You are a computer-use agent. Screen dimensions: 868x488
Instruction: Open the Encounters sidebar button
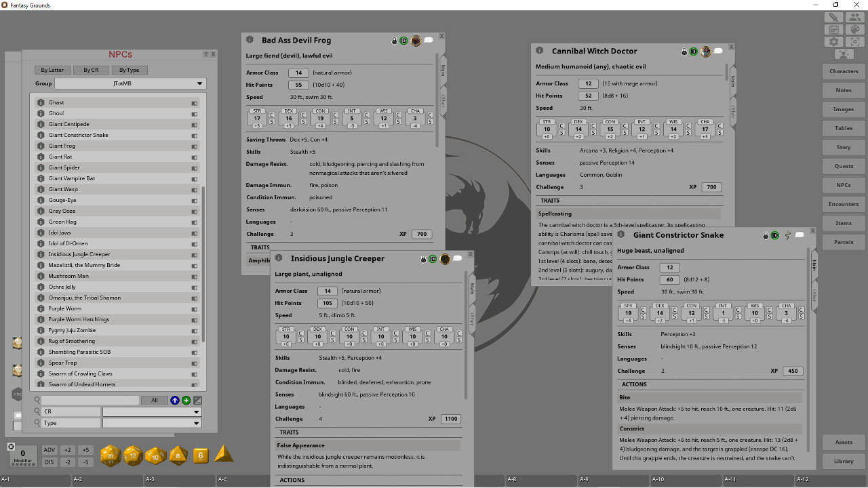(844, 204)
